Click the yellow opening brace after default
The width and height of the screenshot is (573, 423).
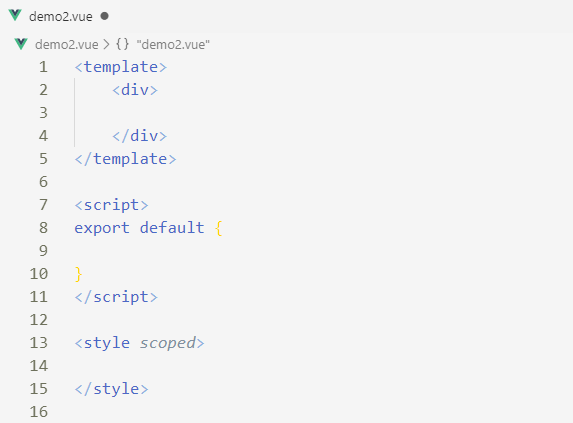219,228
